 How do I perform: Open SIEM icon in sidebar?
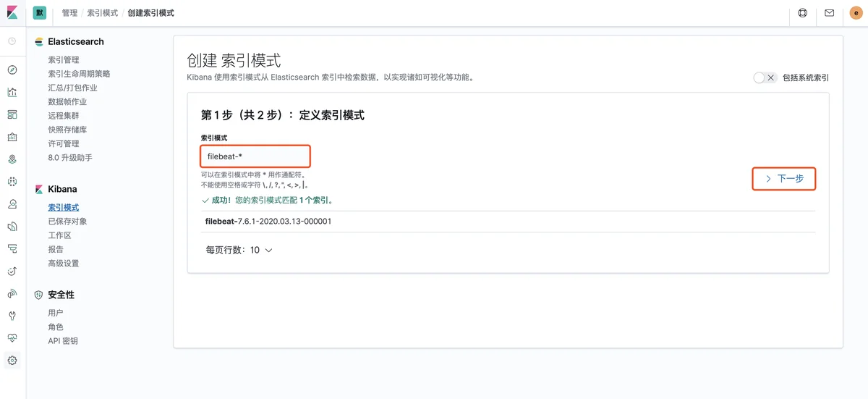(12, 293)
